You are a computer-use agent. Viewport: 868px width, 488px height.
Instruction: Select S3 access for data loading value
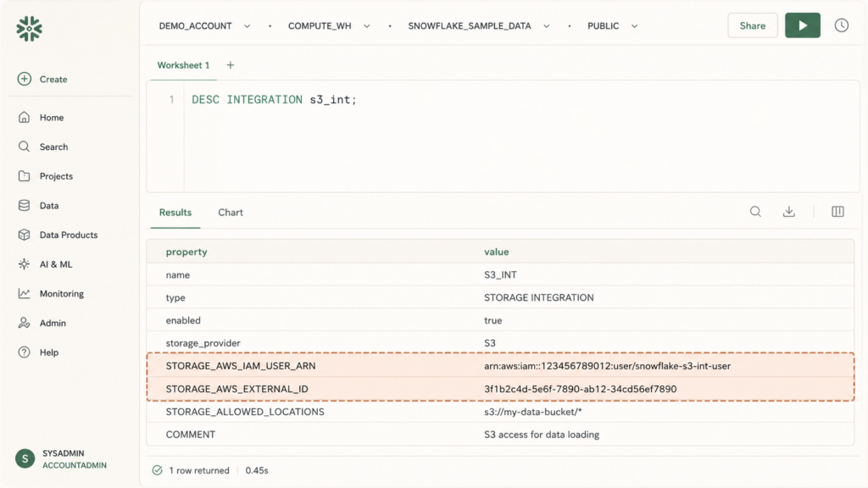542,435
